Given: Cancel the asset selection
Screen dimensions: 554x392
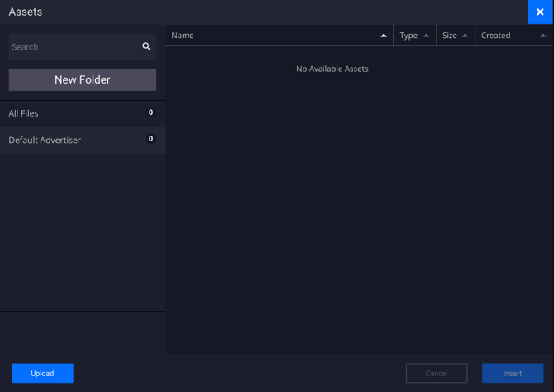Looking at the screenshot, I should (437, 373).
